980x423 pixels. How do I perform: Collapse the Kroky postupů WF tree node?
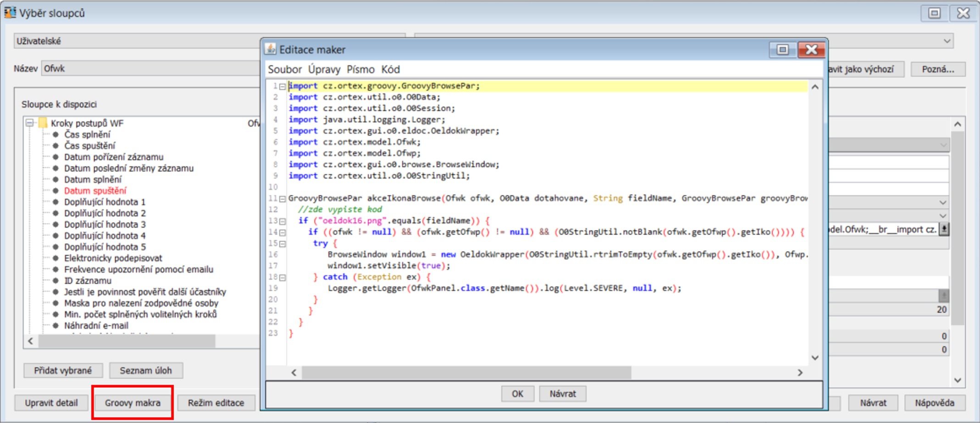pos(30,123)
